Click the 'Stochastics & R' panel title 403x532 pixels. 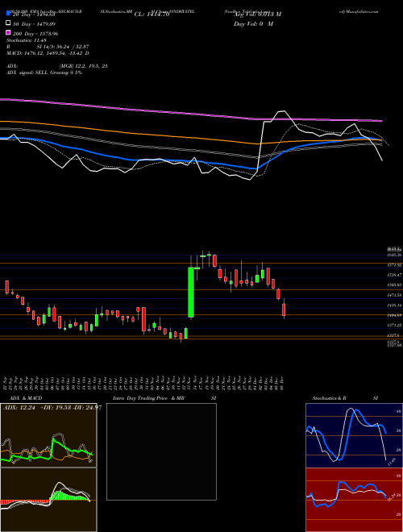coord(329,398)
